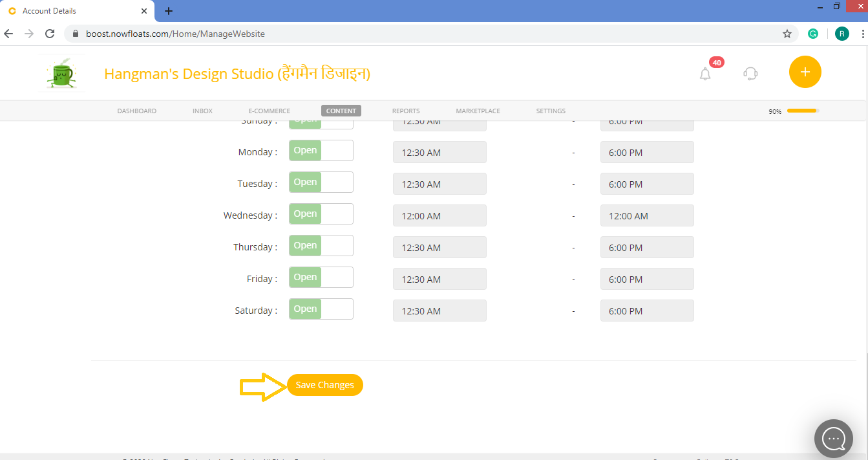Screen dimensions: 868x460
Task: Toggle Monday open switch
Action: [x=321, y=151]
